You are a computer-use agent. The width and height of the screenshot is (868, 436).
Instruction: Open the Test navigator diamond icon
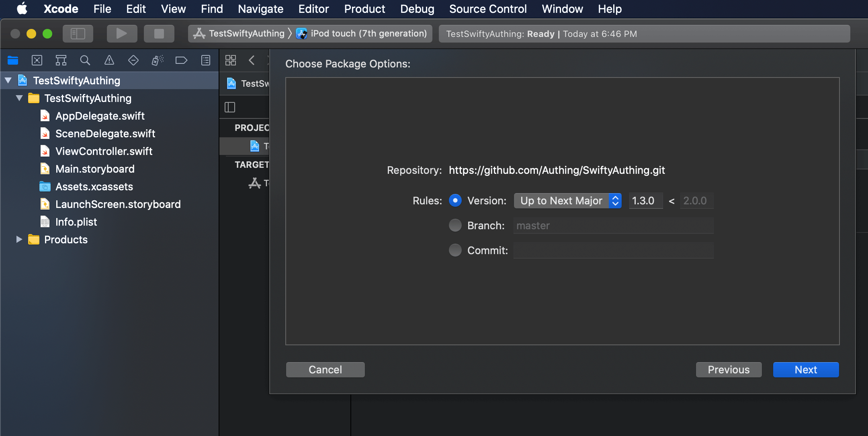pyautogui.click(x=133, y=61)
